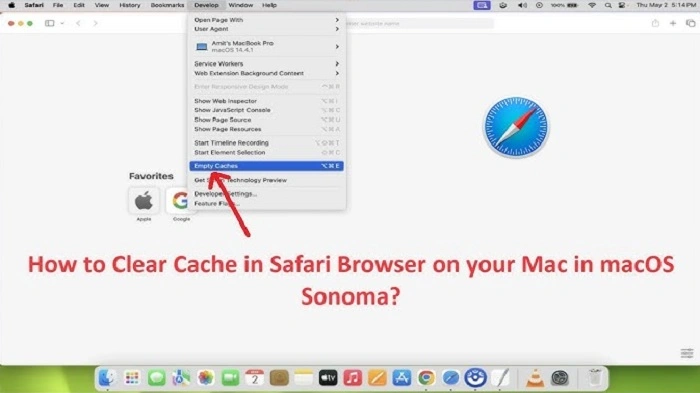Open sidebar dropdown chevron in toolbar
The height and width of the screenshot is (393, 700).
coord(62,23)
